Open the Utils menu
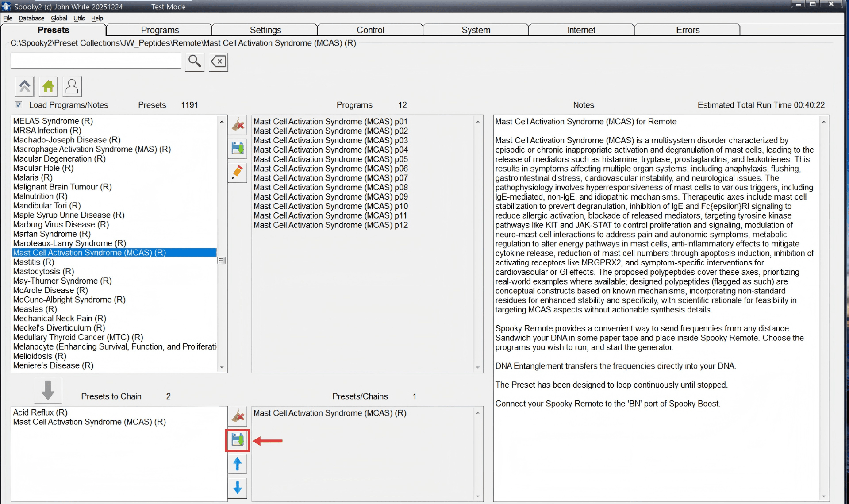Viewport: 849px width, 504px height. click(79, 18)
